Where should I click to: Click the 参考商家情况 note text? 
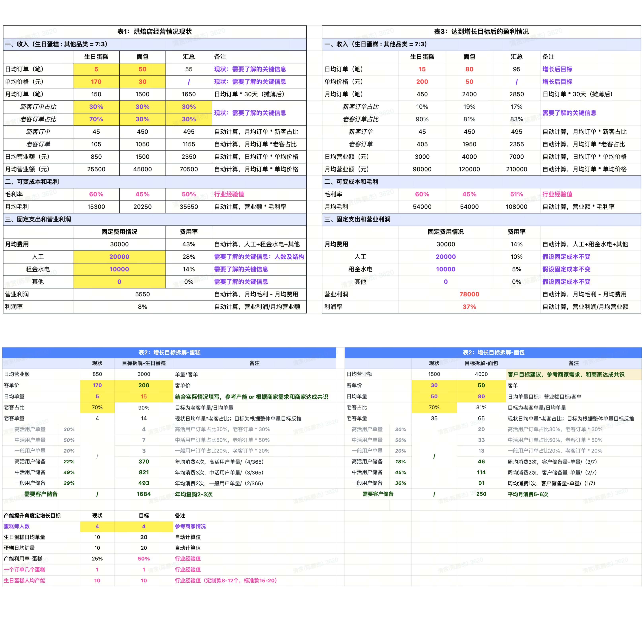point(190,526)
